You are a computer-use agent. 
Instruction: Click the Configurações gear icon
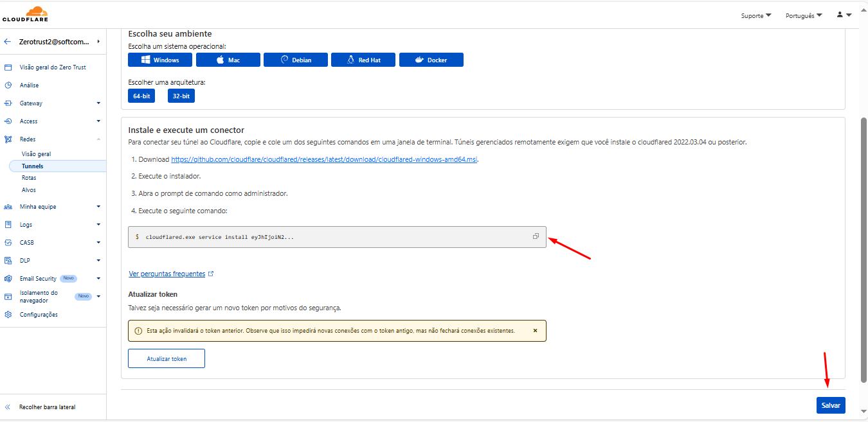point(8,315)
